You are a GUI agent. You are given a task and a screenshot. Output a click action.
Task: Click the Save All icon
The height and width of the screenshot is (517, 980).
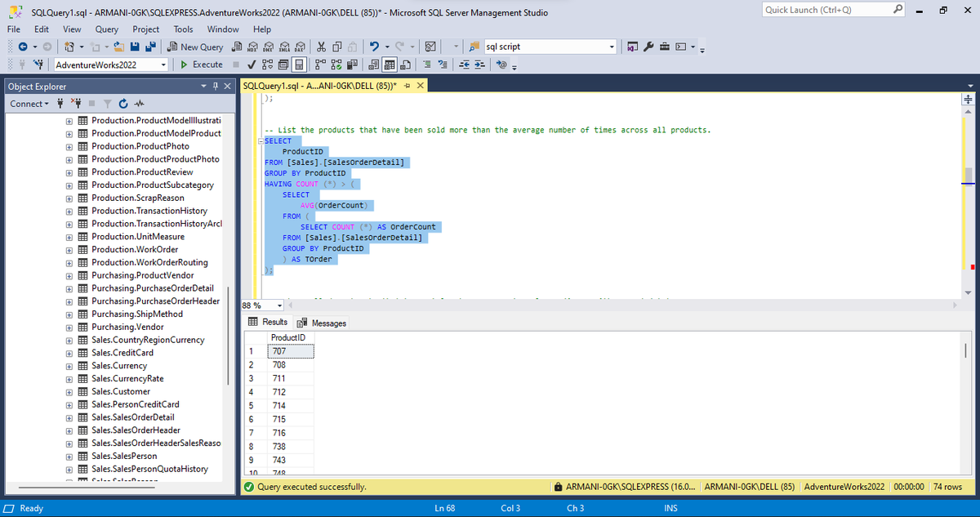151,47
